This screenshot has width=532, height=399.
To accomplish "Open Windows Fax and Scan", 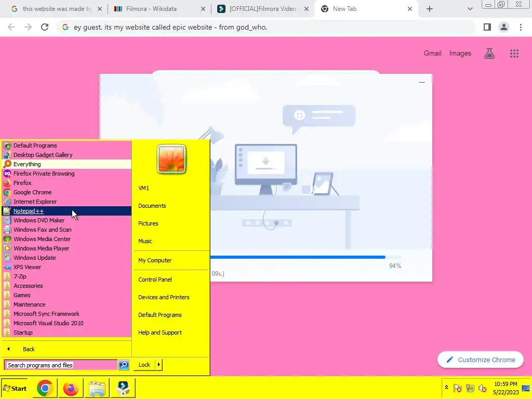I will click(66, 230).
